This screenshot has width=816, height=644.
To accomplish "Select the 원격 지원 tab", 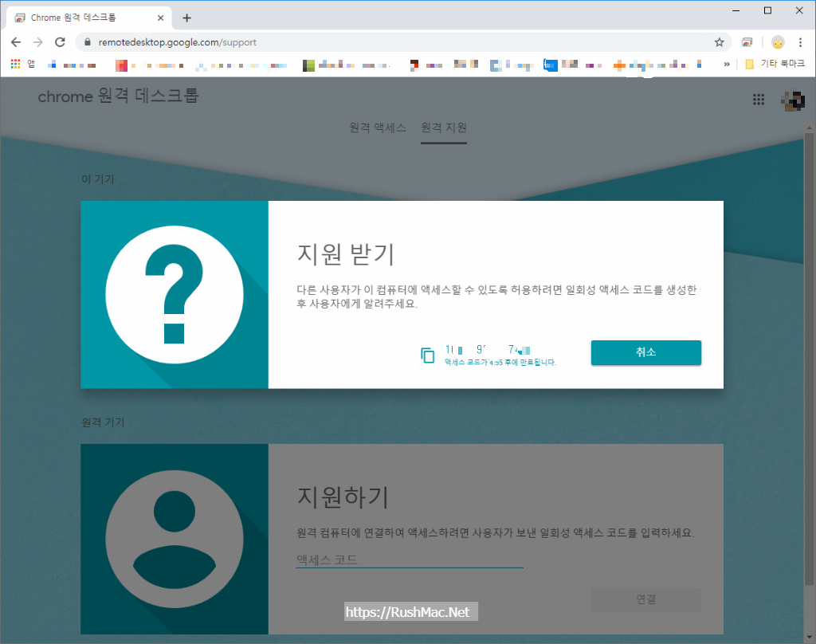I will [x=444, y=128].
